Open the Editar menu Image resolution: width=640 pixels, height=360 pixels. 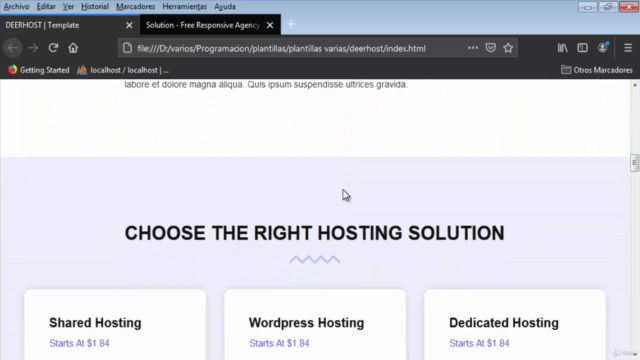pyautogui.click(x=46, y=7)
